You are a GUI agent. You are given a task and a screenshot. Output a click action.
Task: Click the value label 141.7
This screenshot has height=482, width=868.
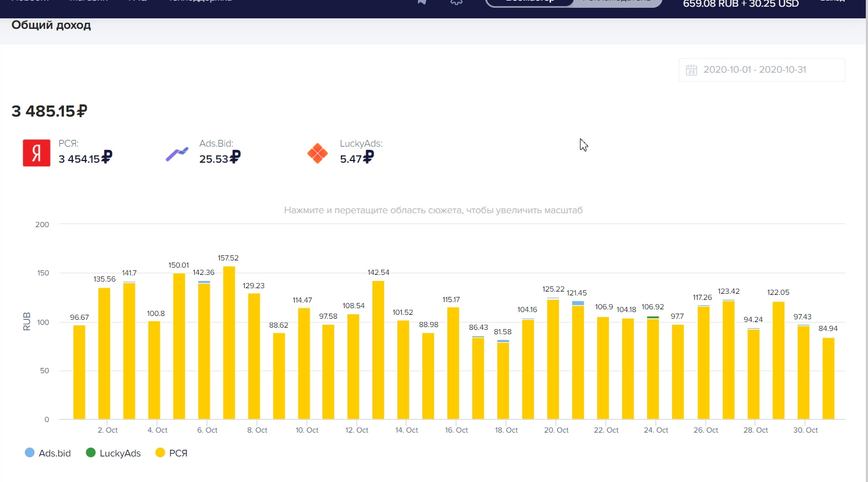[129, 273]
